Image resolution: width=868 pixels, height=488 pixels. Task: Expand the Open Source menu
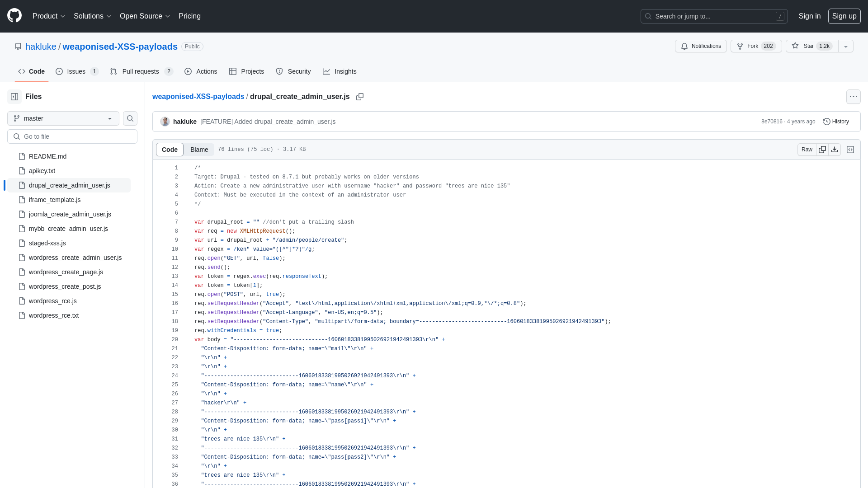(x=145, y=16)
